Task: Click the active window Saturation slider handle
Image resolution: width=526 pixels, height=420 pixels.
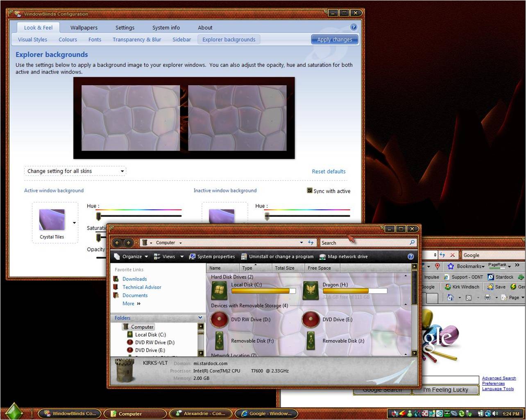Action: 98,237
